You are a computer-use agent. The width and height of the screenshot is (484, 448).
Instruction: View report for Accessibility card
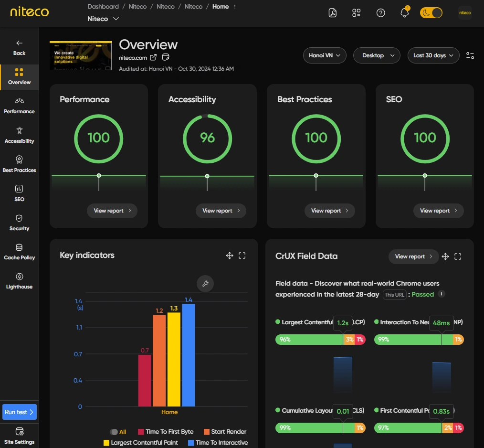coord(221,211)
